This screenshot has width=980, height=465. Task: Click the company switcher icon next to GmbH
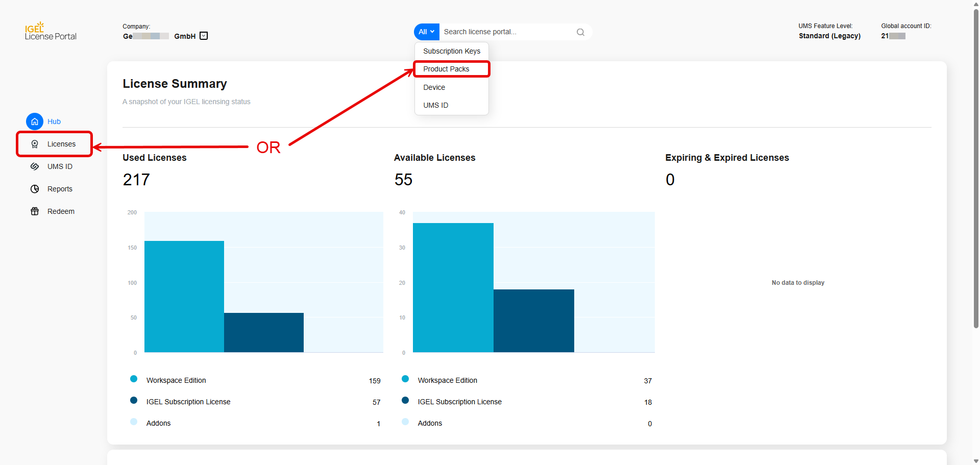pyautogui.click(x=203, y=36)
